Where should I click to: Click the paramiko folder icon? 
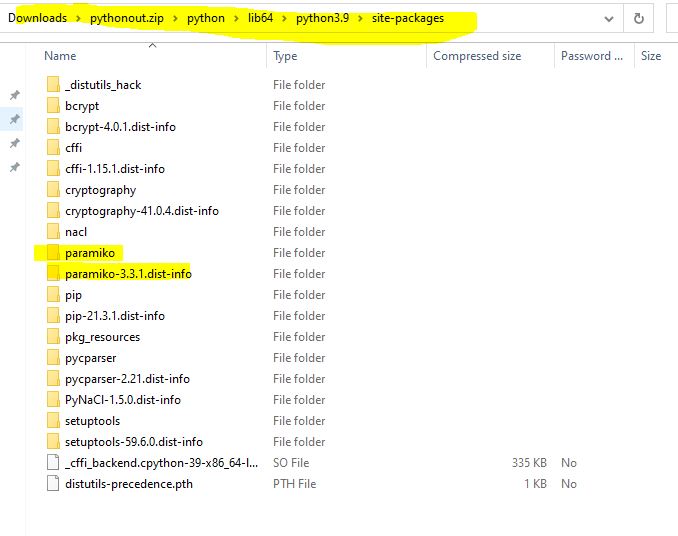[53, 253]
